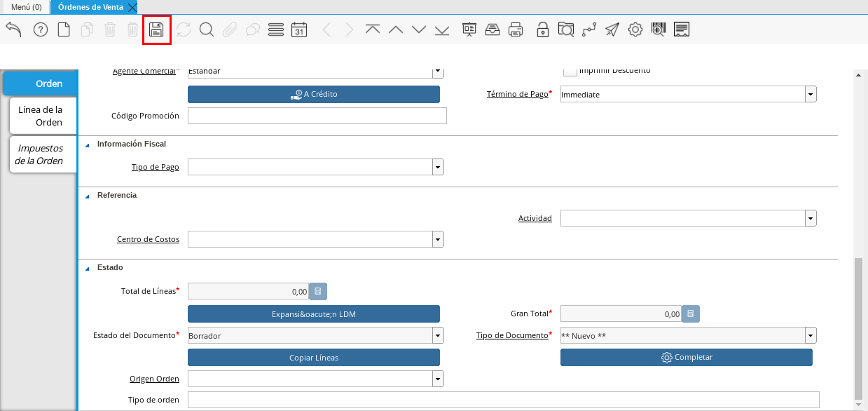Click the Copiar Líneas button

pos(314,358)
